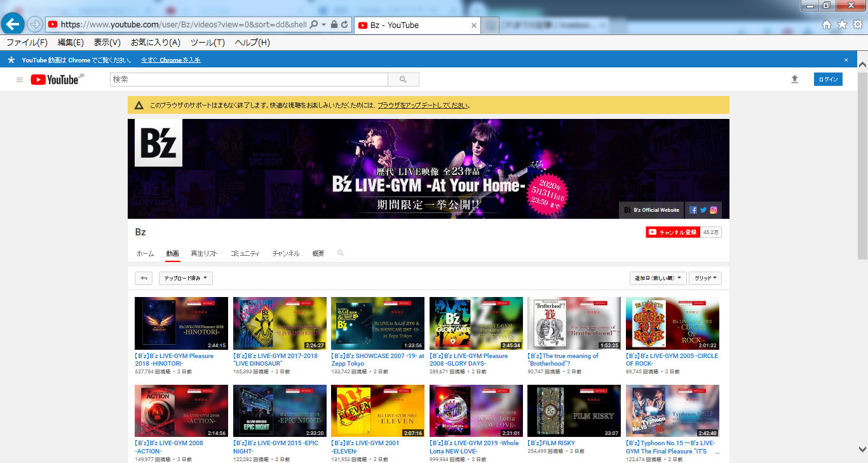
Task: Click title link The true meaning of "Brotherhood"?
Action: pyautogui.click(x=563, y=360)
